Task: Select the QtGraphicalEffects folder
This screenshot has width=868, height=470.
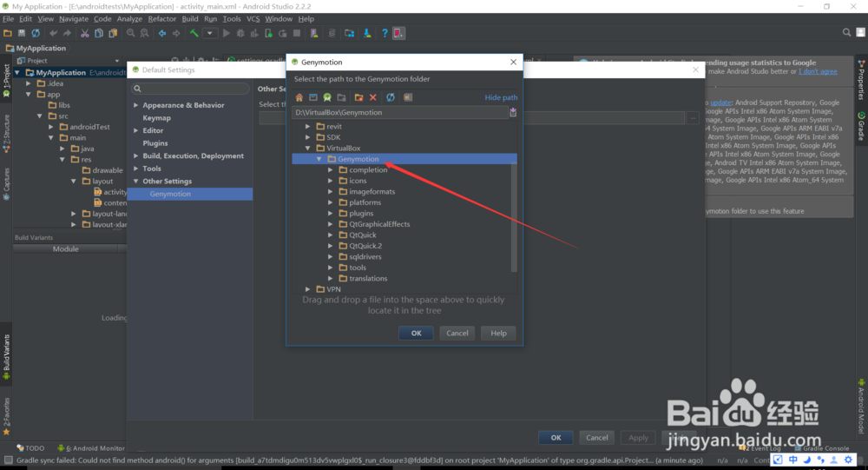Action: pyautogui.click(x=379, y=224)
